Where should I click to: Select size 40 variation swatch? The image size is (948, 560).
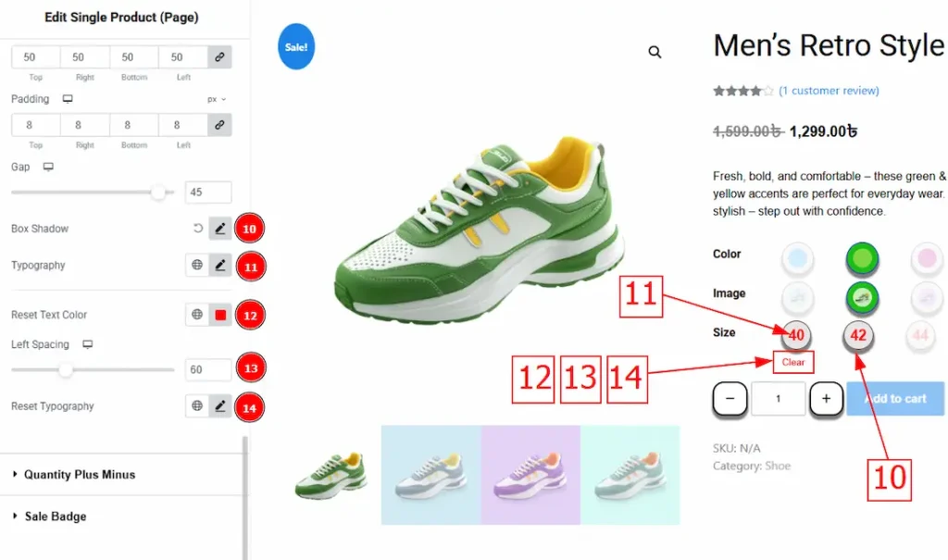point(796,335)
